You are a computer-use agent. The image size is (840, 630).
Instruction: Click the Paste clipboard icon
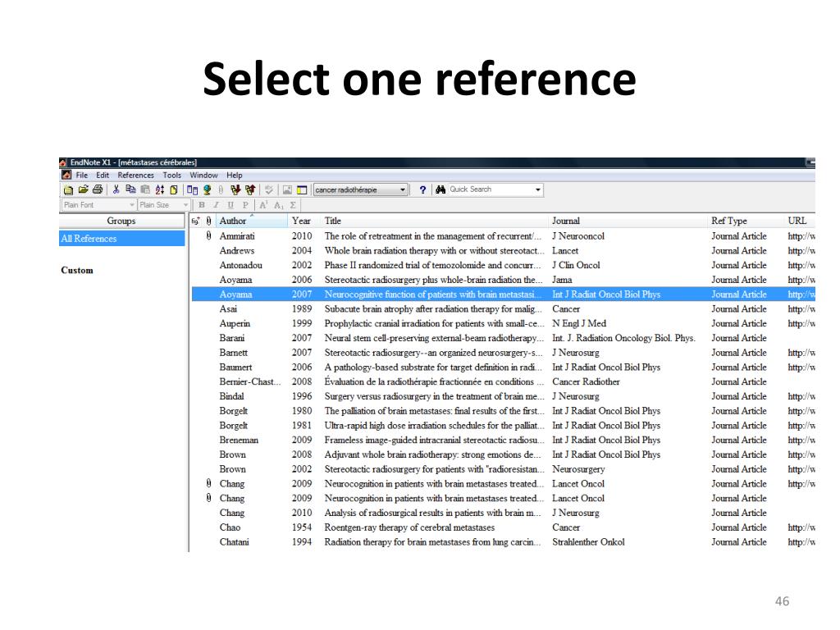pos(145,189)
